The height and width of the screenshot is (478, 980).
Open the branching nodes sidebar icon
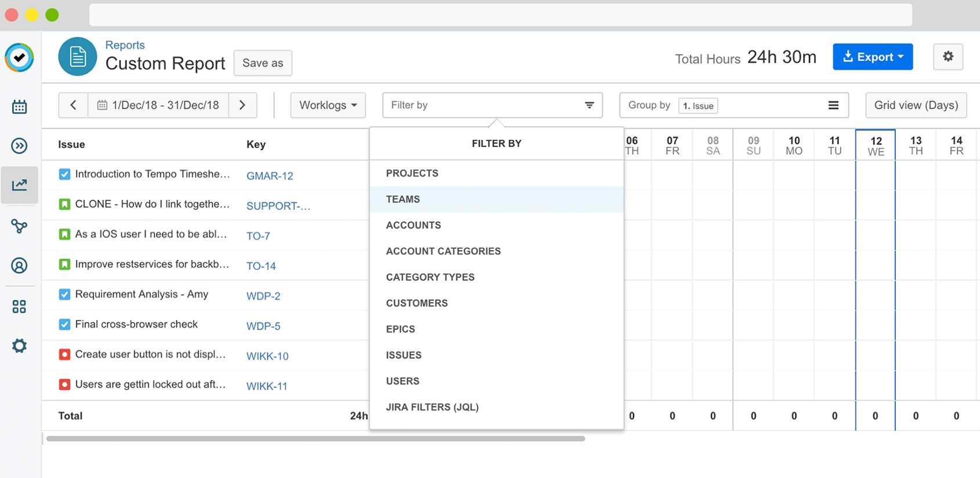[19, 226]
